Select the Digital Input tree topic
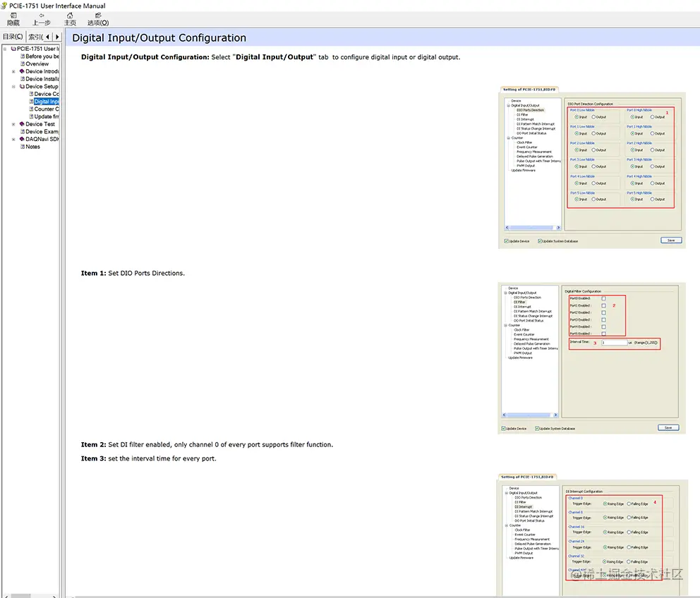 (47, 102)
